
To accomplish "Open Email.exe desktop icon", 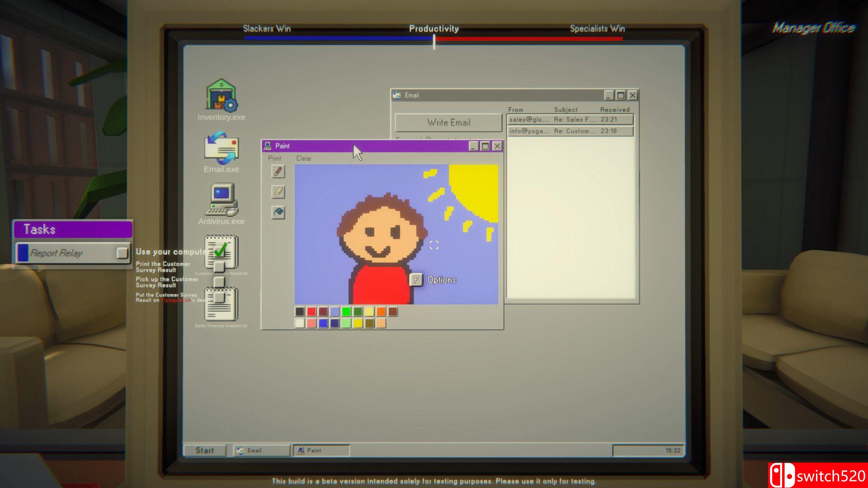I will pos(221,148).
